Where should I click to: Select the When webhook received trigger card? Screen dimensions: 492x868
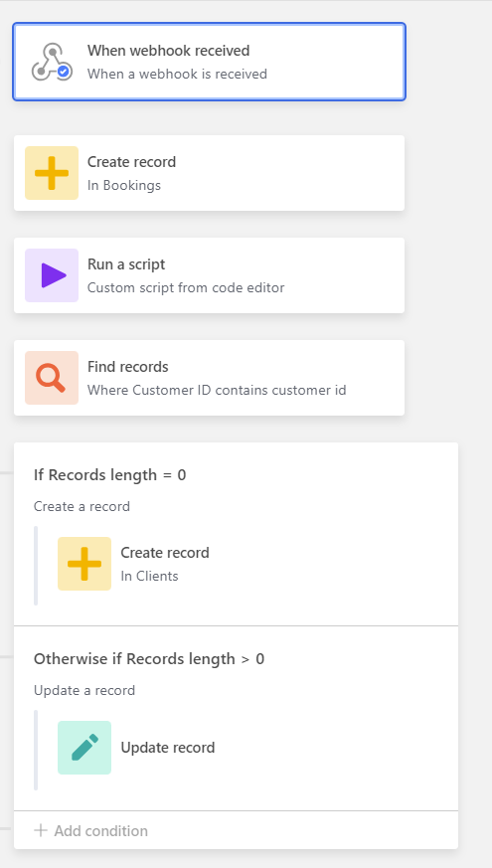click(x=209, y=62)
